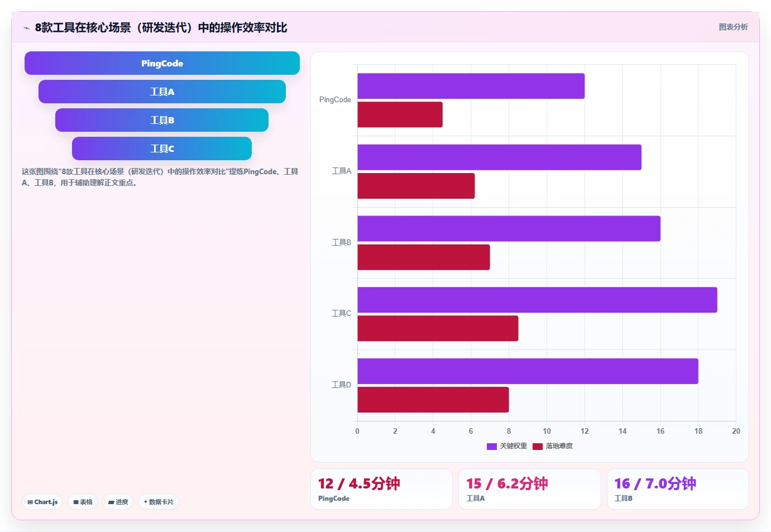Click the red PingCode 落地难度 bar
Screen dimensions: 771x532
(x=400, y=114)
